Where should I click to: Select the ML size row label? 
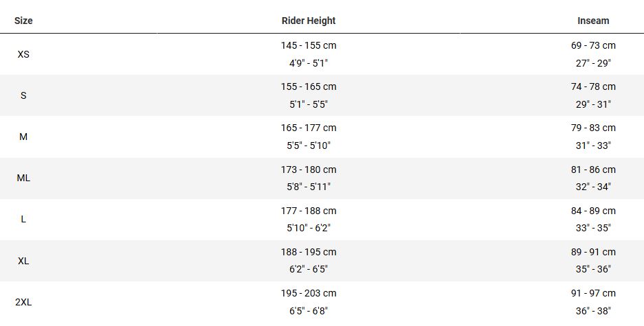tap(23, 178)
